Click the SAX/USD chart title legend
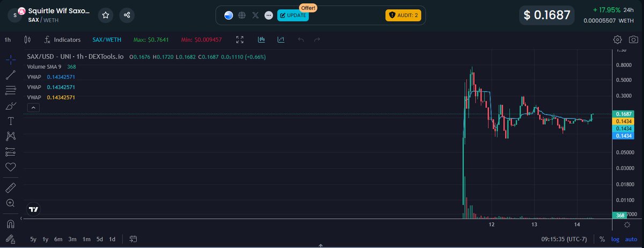This screenshot has width=644, height=248. point(76,56)
